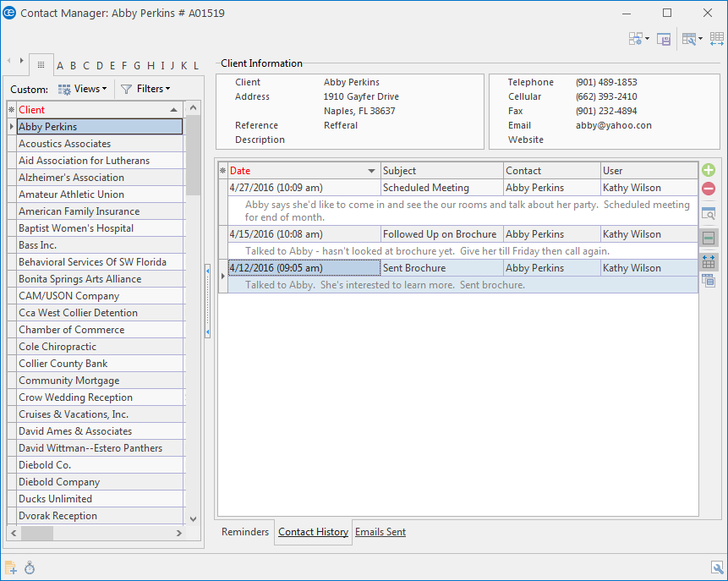Filter clients by letter L
Screen dimensions: 728x581
(196, 66)
